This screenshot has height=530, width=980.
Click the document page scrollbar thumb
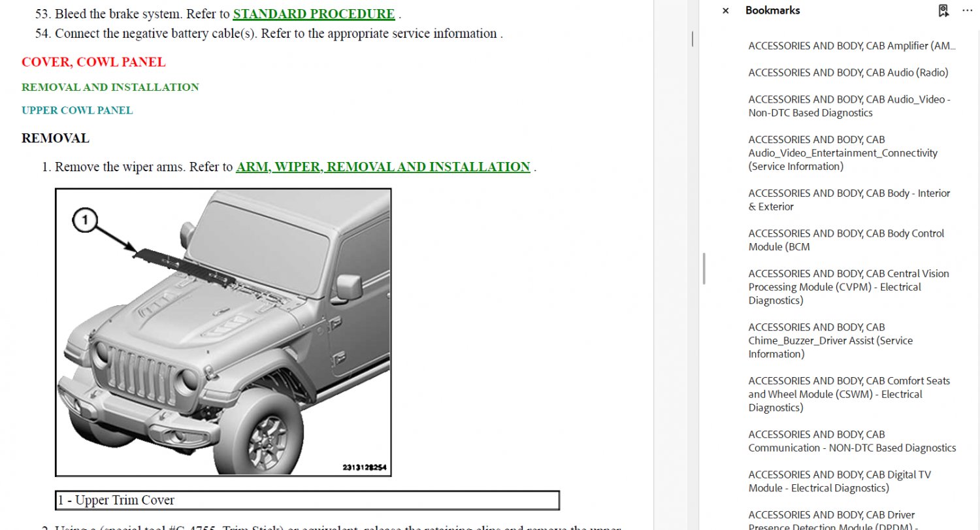(693, 39)
